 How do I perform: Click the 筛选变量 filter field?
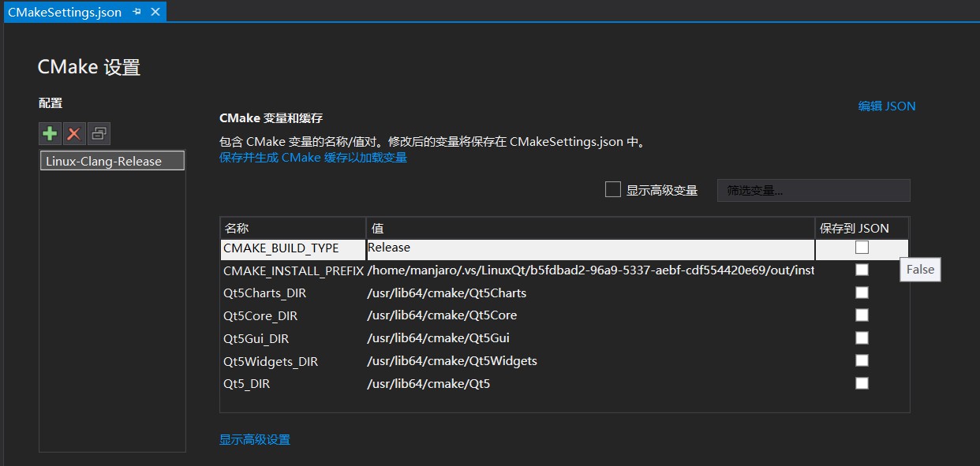813,189
